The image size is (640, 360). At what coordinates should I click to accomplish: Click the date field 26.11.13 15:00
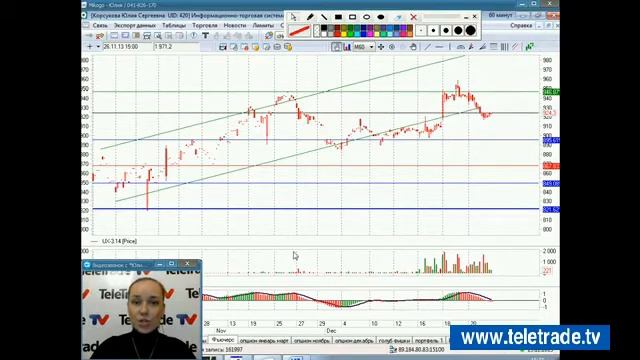(127, 47)
